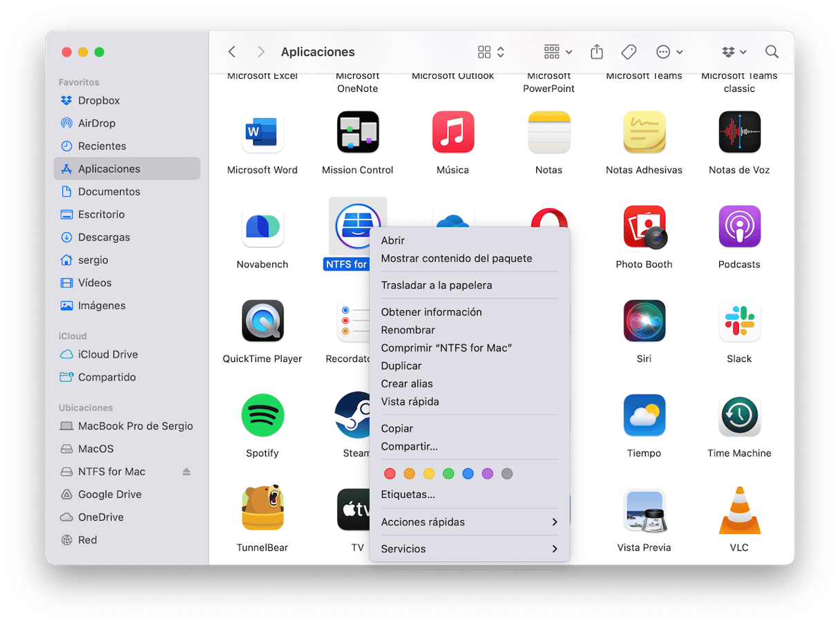Click the Steam app icon

(x=352, y=416)
